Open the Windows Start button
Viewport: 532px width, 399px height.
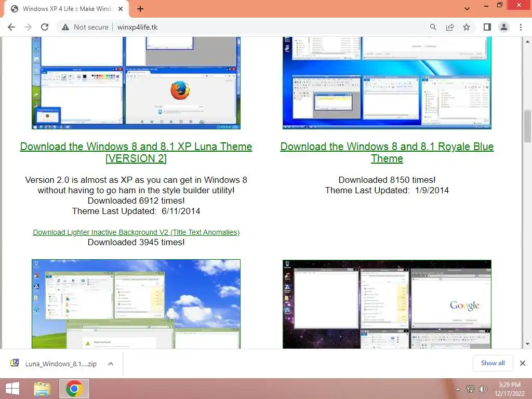(12, 389)
